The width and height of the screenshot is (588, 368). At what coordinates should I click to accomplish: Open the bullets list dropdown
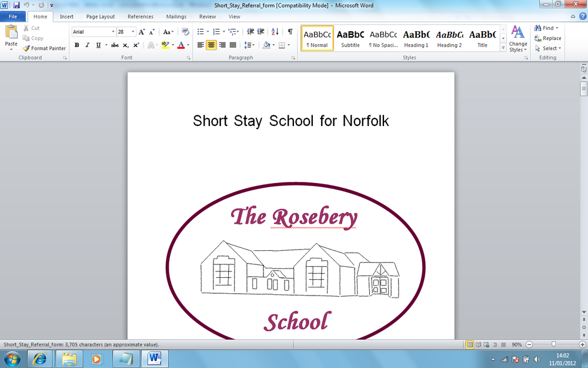pyautogui.click(x=208, y=32)
